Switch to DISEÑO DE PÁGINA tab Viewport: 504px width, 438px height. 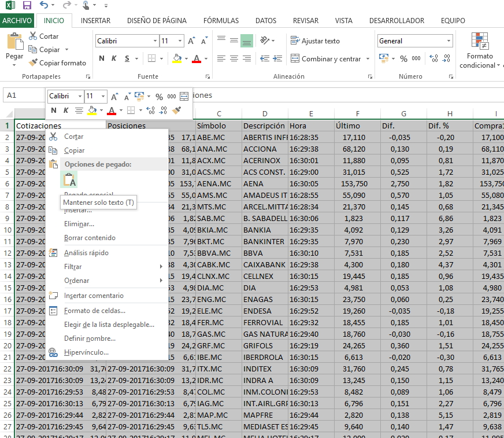click(157, 21)
